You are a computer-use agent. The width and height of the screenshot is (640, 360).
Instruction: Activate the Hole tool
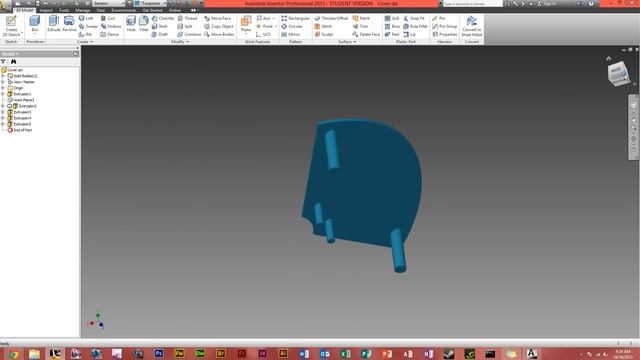[x=131, y=24]
